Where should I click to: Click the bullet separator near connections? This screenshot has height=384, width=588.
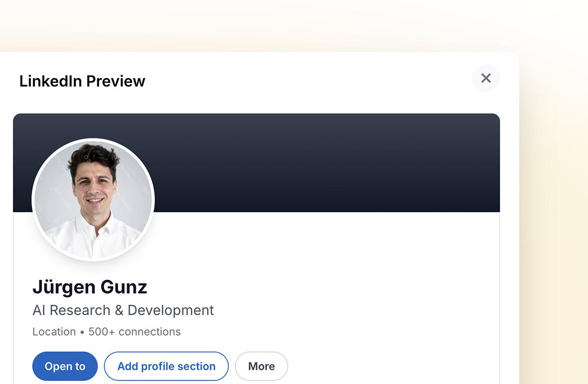click(81, 331)
